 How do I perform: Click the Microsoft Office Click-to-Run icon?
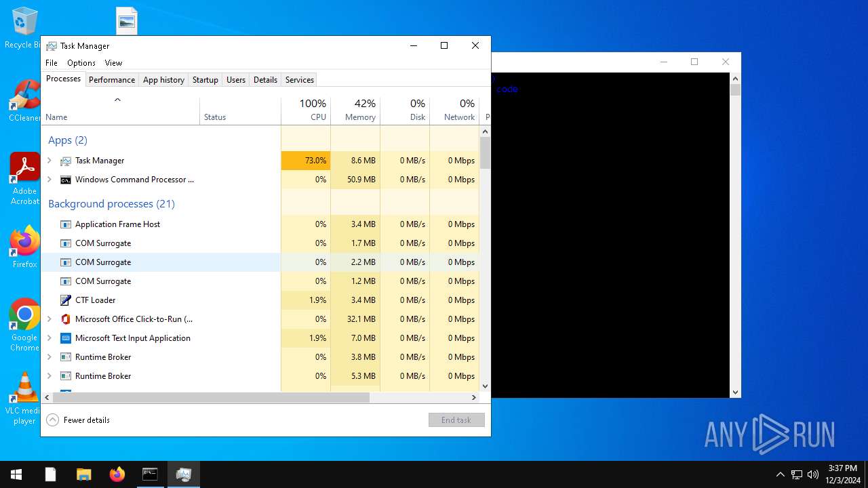click(66, 319)
